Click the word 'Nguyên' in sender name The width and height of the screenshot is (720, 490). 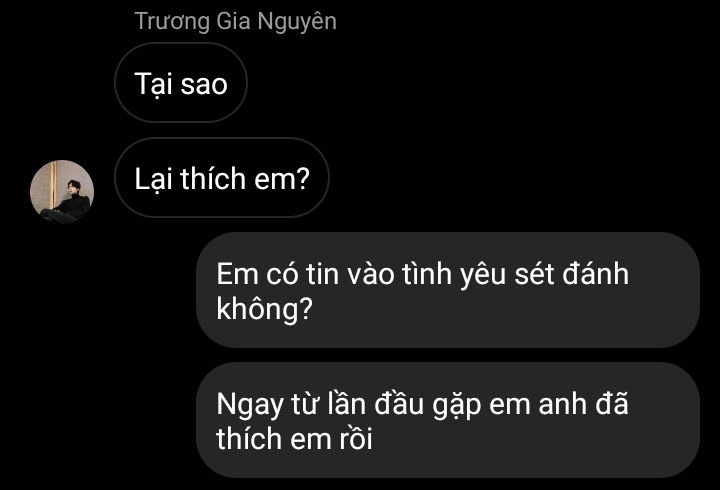point(297,22)
